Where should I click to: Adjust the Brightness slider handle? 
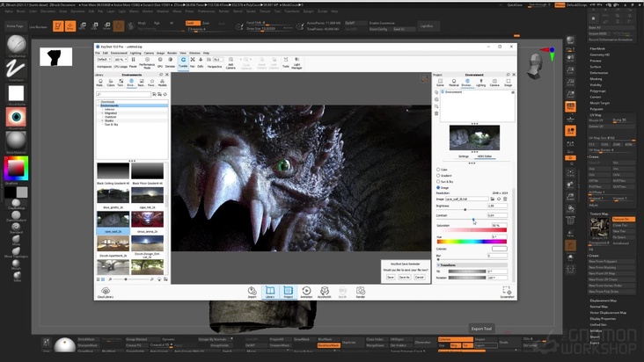point(465,209)
